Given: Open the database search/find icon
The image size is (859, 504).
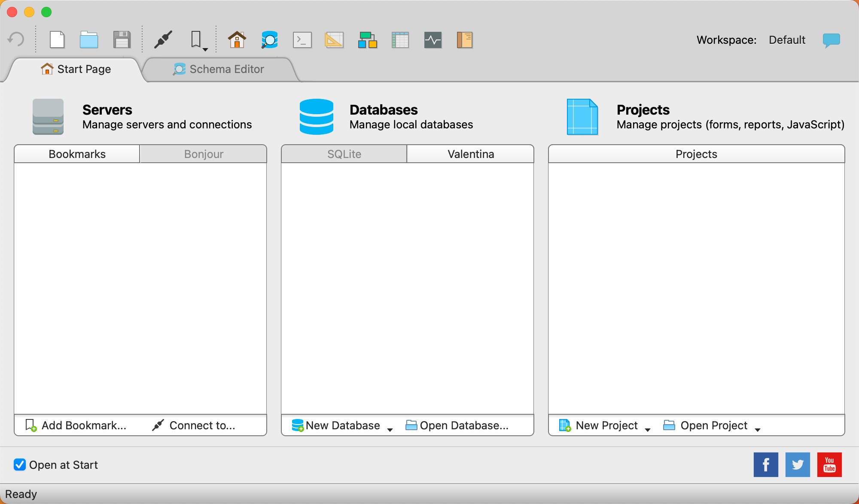Looking at the screenshot, I should click(x=270, y=39).
